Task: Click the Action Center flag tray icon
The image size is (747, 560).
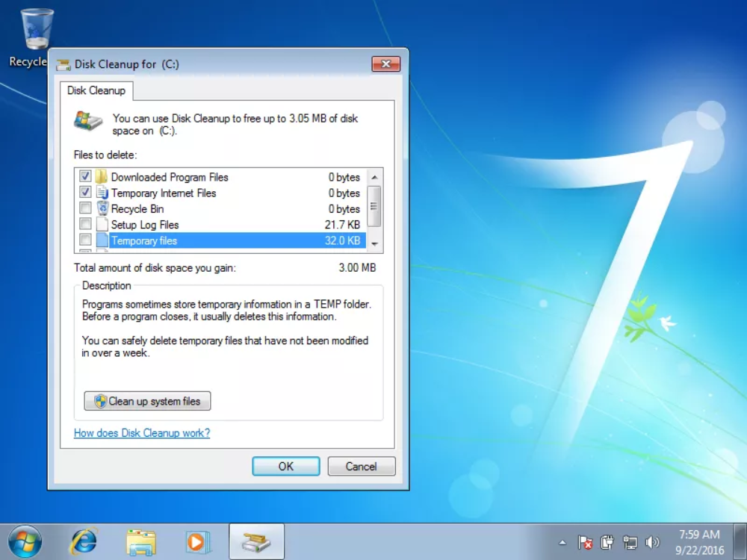Action: tap(586, 542)
